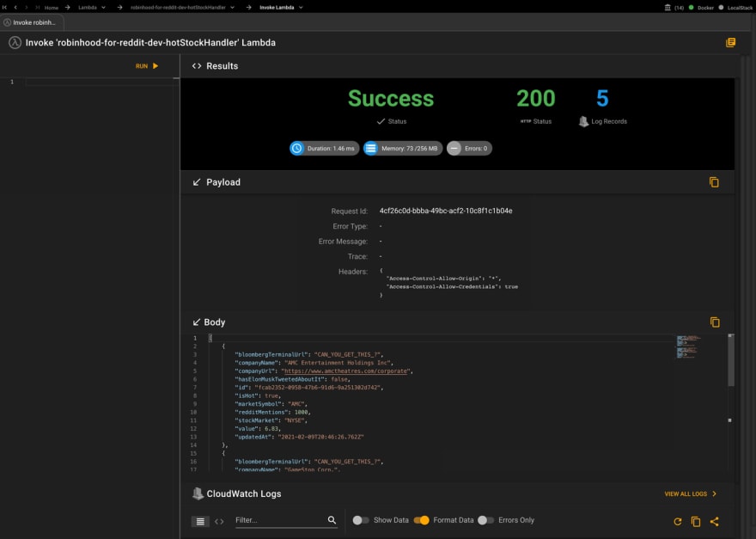Focus line 1 of the request editor

coord(101,82)
